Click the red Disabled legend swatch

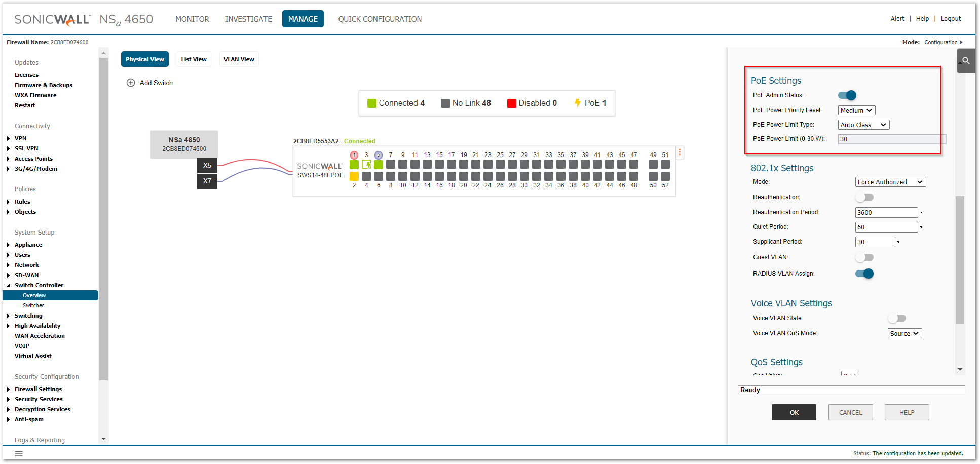[512, 103]
